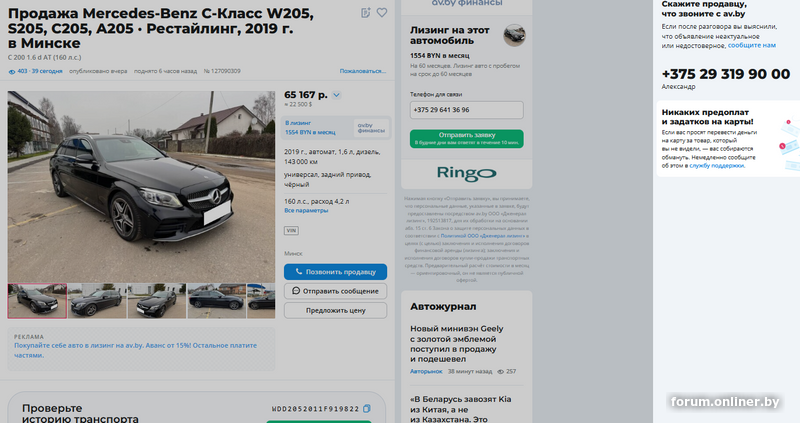Click the article views eye icon 257
Screen dimensions: 800x423
tap(501, 371)
